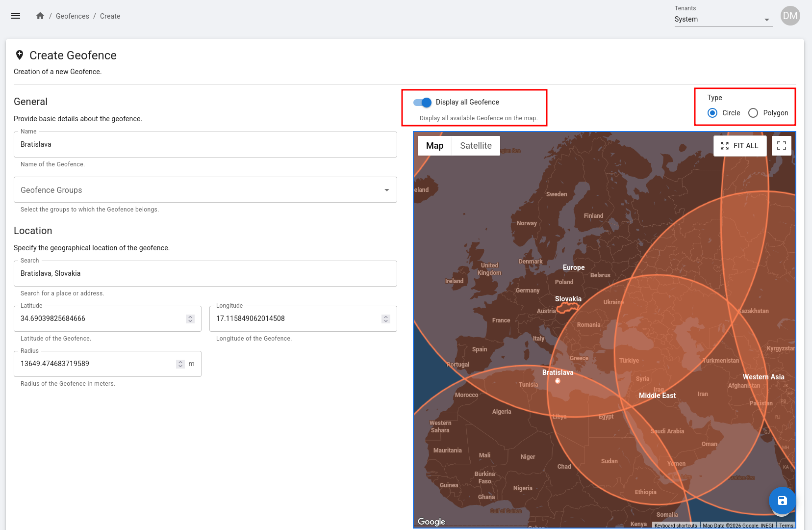
Task: Open the DM user avatar menu
Action: 790,16
